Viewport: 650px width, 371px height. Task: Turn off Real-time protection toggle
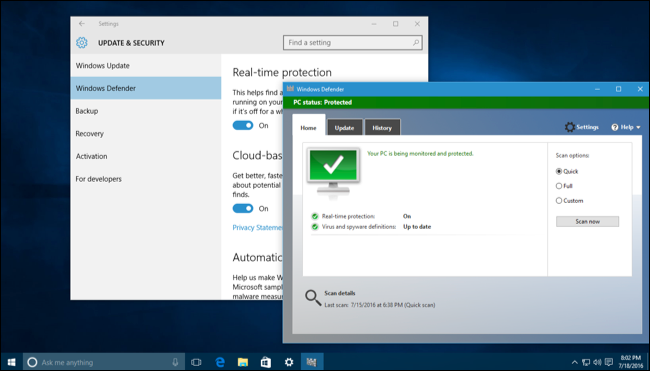pos(243,125)
